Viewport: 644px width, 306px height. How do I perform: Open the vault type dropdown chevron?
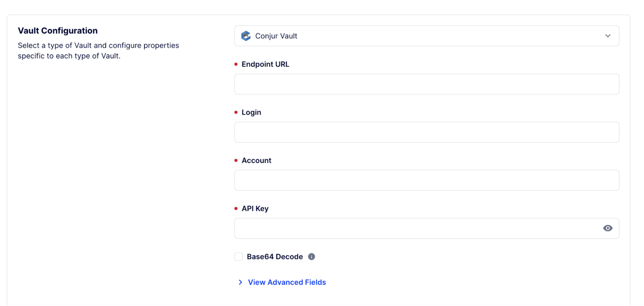point(608,36)
